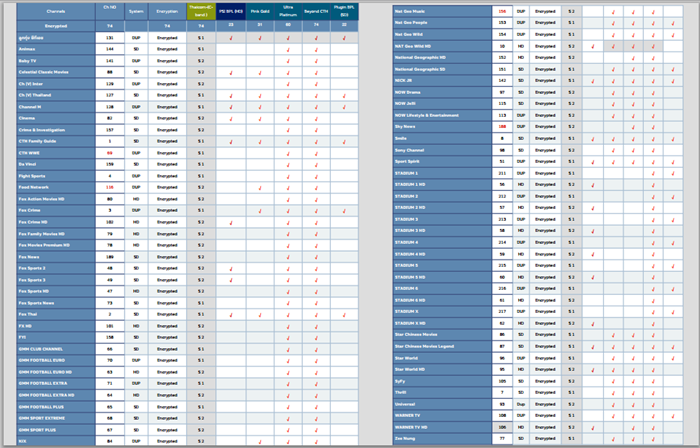Image resolution: width=700 pixels, height=448 pixels.
Task: Select the 'SyFy' channel row label
Action: pos(442,381)
